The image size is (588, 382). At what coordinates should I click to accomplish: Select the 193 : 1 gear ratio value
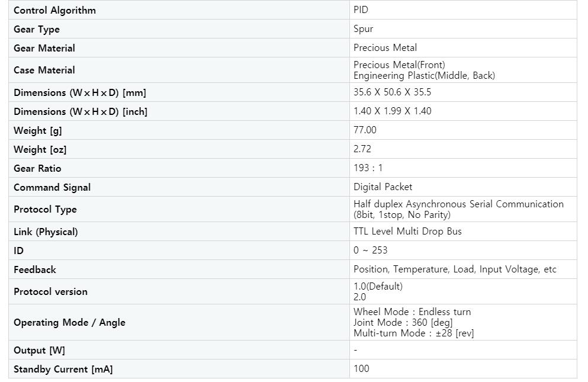368,168
